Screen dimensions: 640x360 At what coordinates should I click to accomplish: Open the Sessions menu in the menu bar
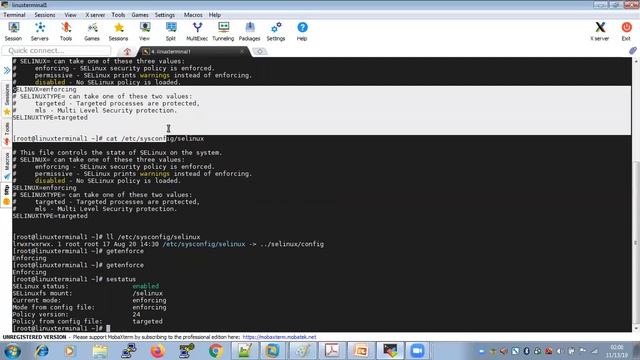pyautogui.click(x=44, y=15)
